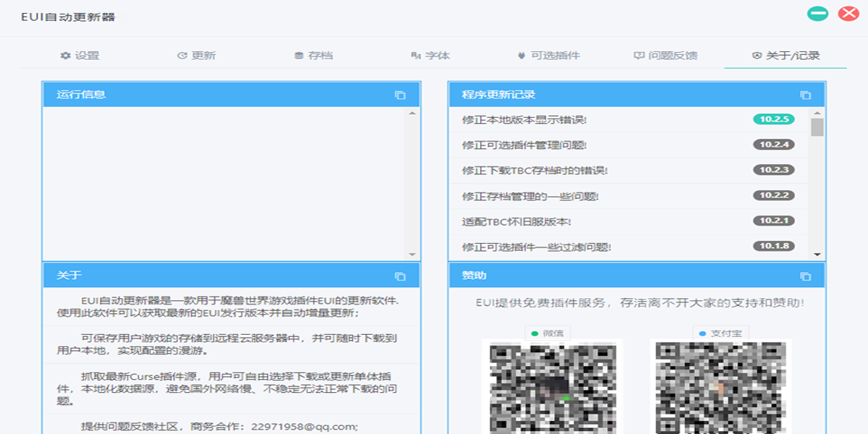Click the 10.2.1 version badge
The image size is (868, 434).
coord(774,221)
